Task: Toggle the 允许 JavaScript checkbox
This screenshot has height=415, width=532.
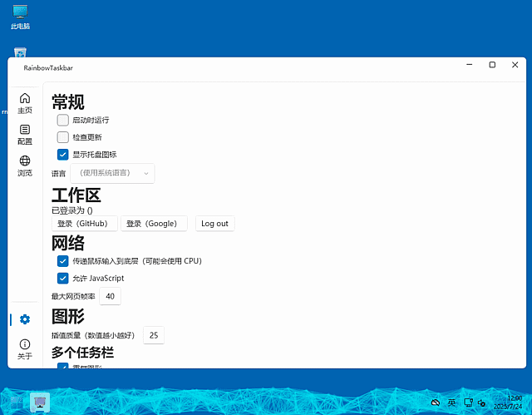Action: [63, 278]
